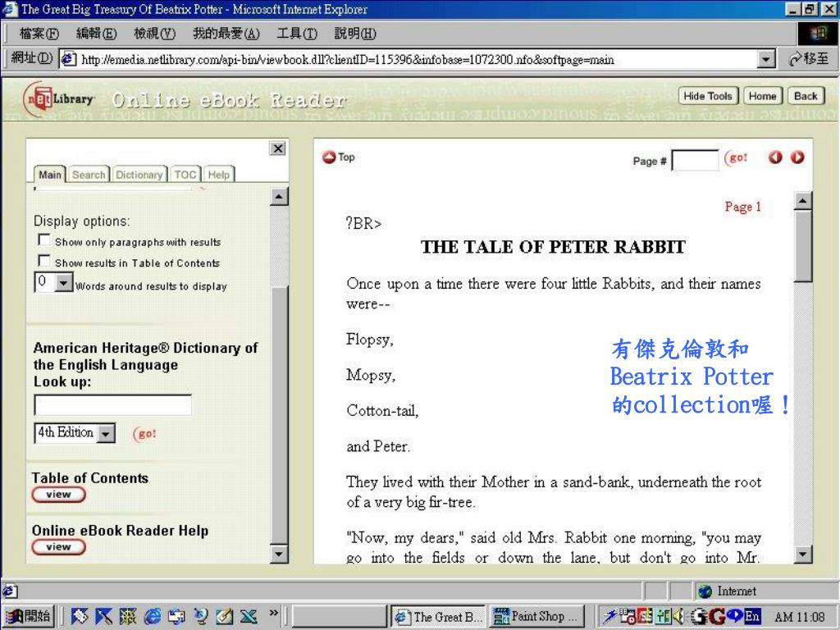The height and width of the screenshot is (630, 840).
Task: Click the dictionary Look up input field
Action: coord(112,405)
